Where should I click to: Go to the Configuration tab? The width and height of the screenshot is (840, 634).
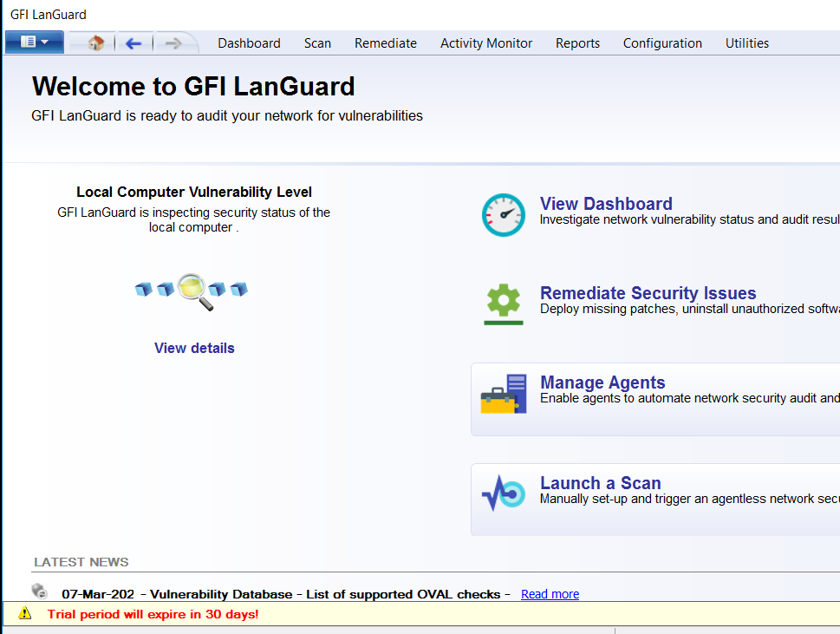tap(662, 43)
